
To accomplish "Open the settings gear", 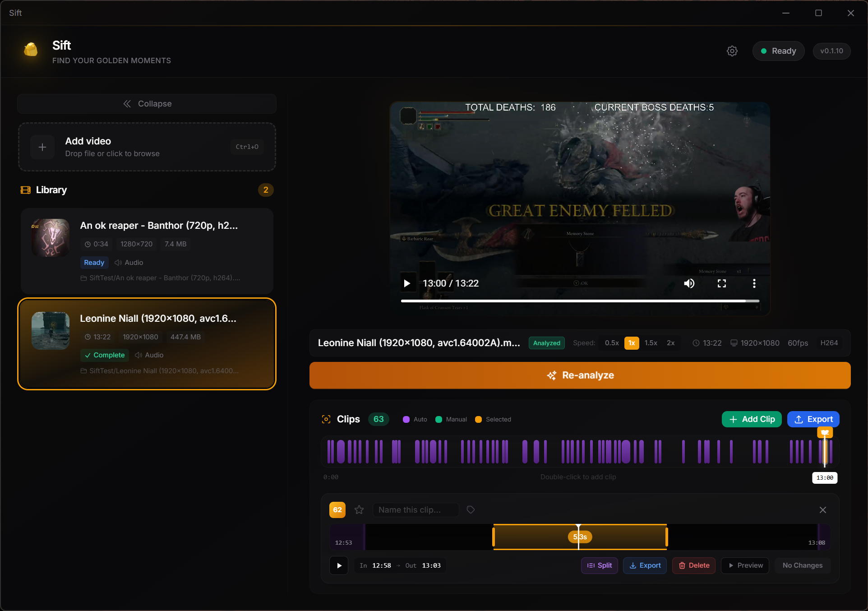I will [x=732, y=51].
